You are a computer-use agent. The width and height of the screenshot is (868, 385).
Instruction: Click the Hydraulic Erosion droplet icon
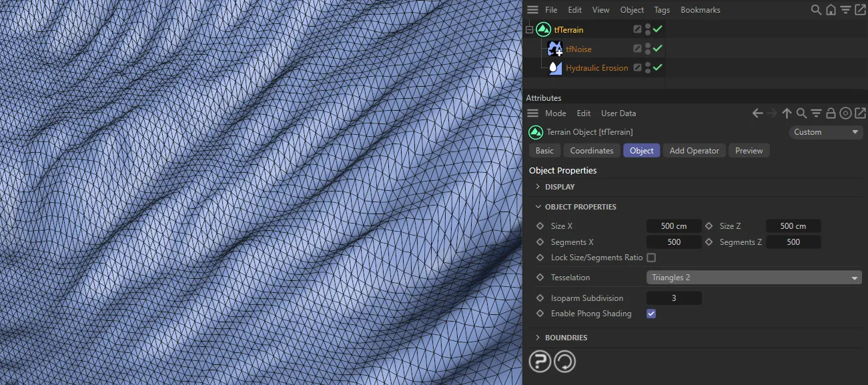pos(556,67)
